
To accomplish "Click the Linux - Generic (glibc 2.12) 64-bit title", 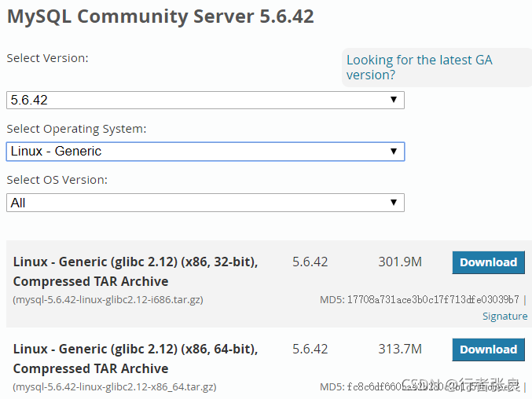I will [x=135, y=359].
